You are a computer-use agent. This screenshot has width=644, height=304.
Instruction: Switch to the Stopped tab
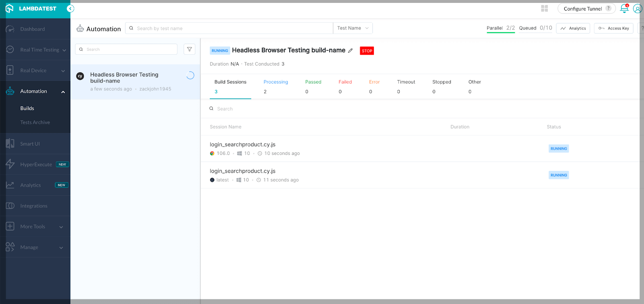[442, 86]
